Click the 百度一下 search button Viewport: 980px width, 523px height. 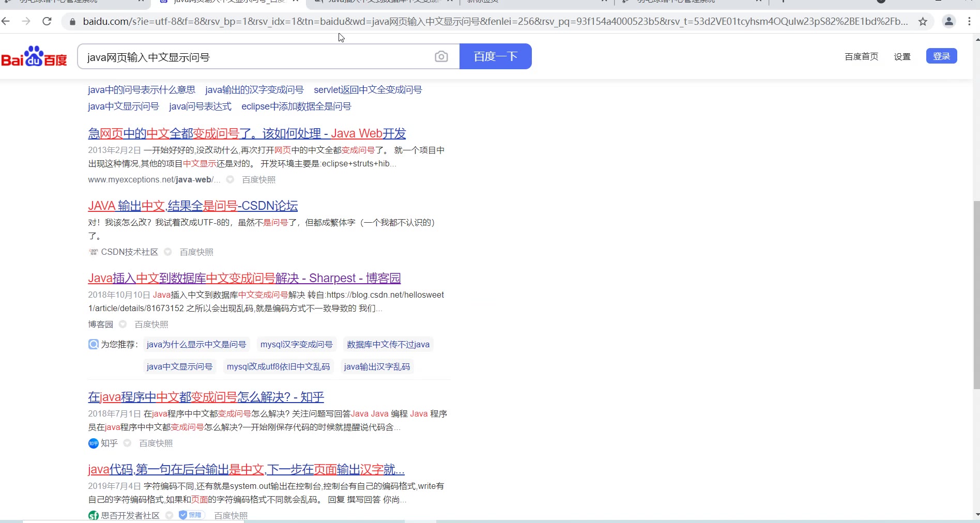click(496, 56)
